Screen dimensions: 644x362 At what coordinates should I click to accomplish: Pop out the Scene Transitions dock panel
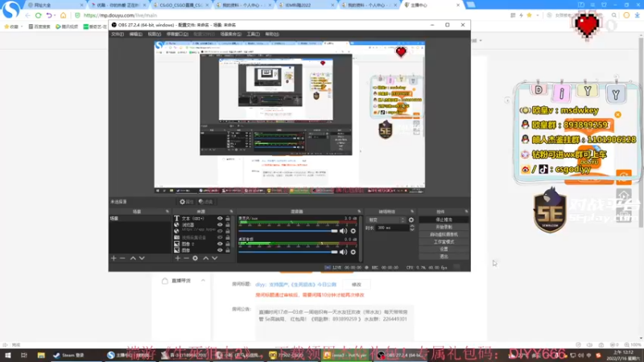coord(412,212)
